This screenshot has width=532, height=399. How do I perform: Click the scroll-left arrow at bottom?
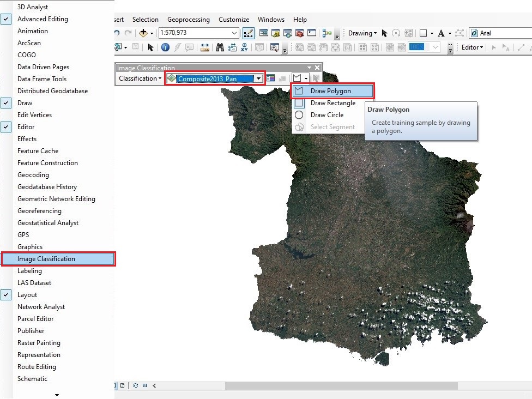(154, 385)
